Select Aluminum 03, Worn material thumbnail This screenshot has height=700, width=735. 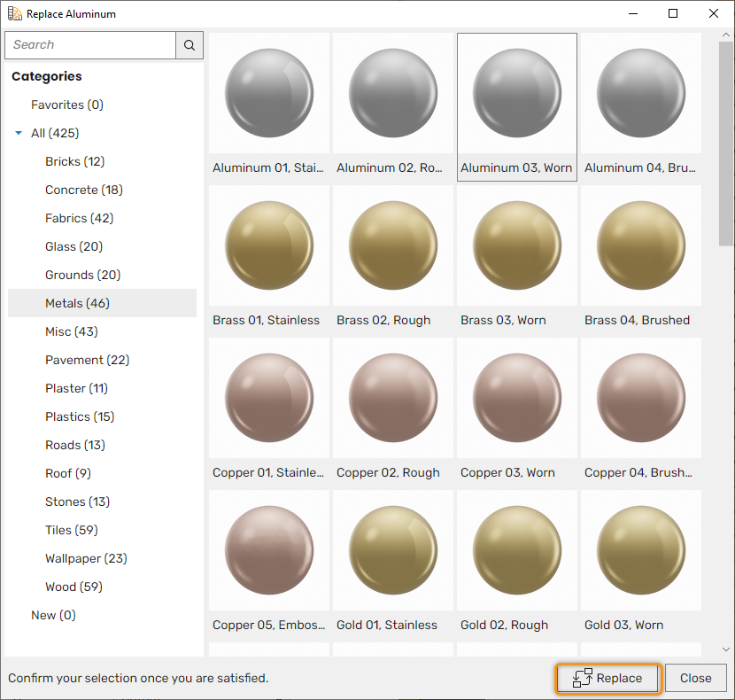(x=517, y=93)
